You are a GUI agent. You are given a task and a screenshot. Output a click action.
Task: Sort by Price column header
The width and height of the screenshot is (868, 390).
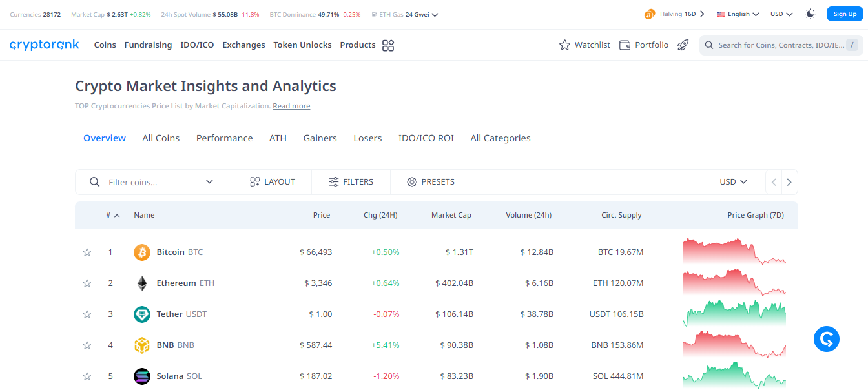click(x=322, y=215)
